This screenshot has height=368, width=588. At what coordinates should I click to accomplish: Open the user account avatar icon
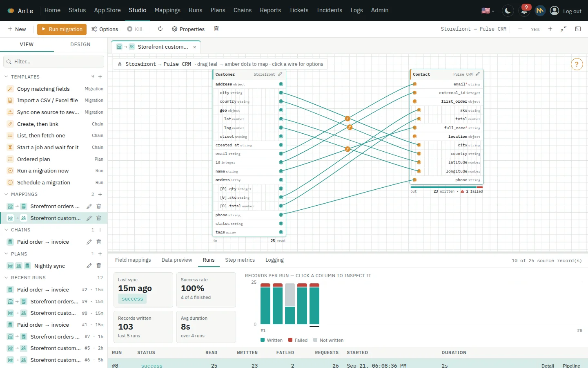555,11
